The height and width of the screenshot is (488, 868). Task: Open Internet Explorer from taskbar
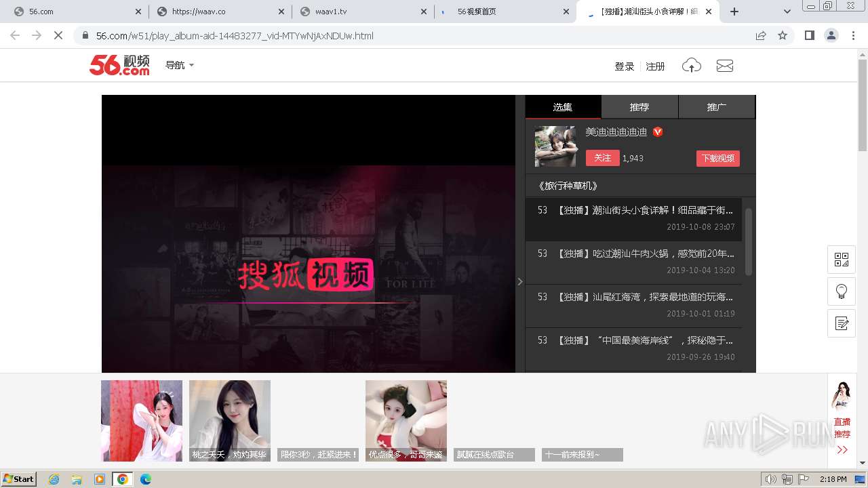click(x=54, y=479)
